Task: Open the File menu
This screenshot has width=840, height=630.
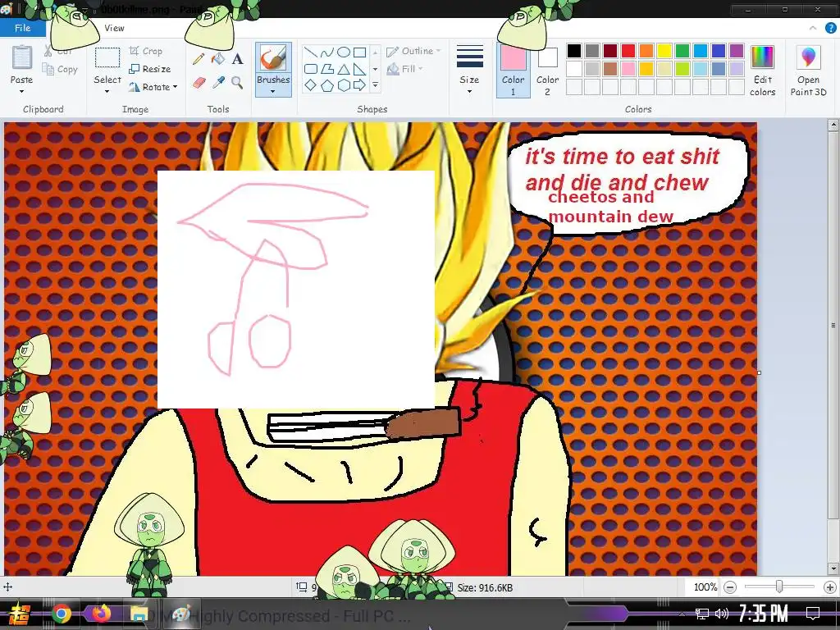Action: click(22, 28)
